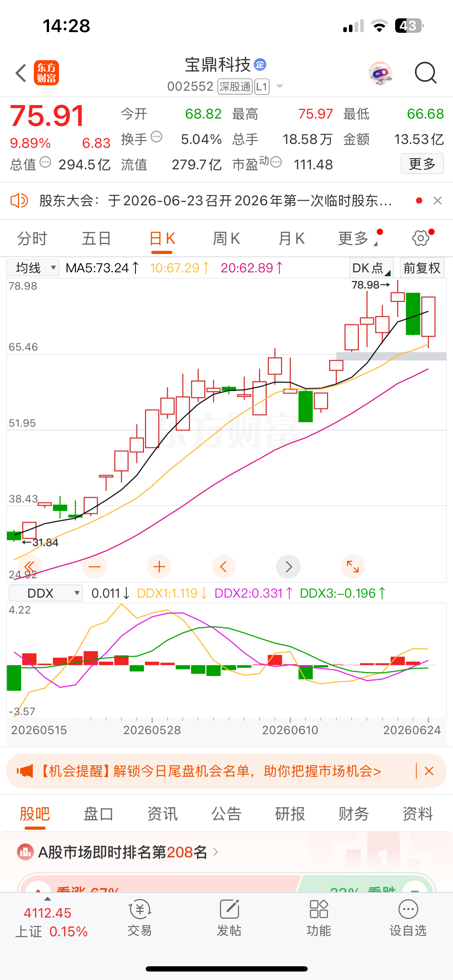The image size is (453, 980).
Task: Tap the robot assistant avatar
Action: click(380, 73)
